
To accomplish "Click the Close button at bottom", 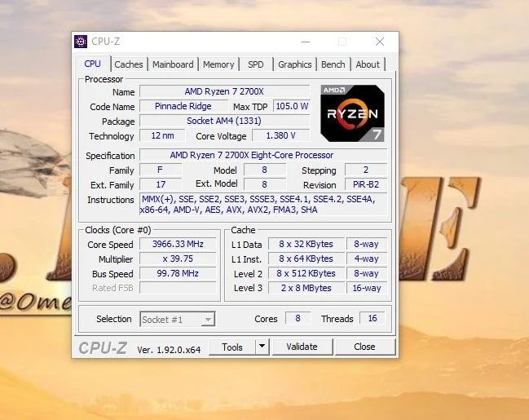I will (364, 347).
